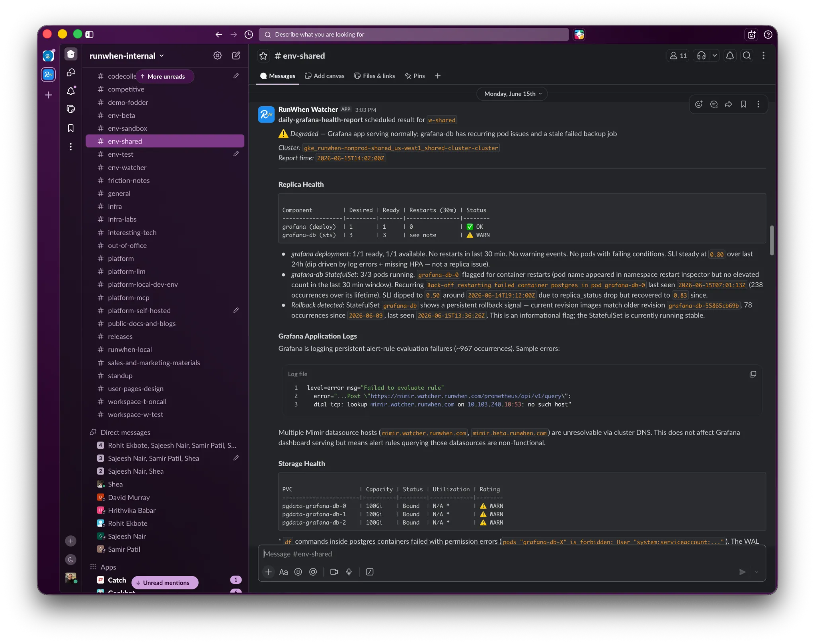815x644 pixels.
Task: Open workspace preferences gear icon
Action: (217, 56)
